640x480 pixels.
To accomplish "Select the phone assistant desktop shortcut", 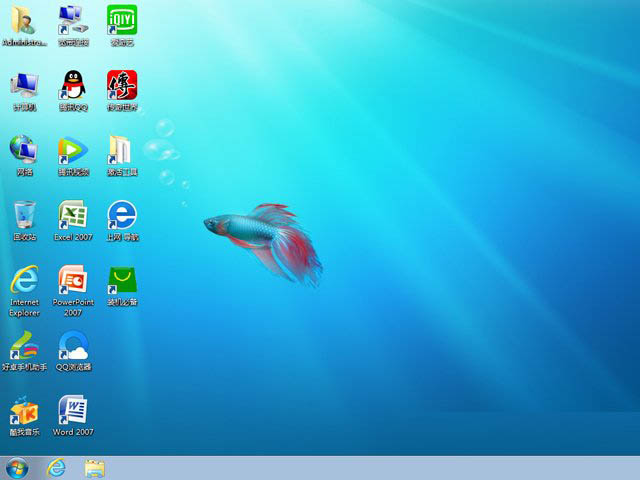I will pyautogui.click(x=24, y=346).
